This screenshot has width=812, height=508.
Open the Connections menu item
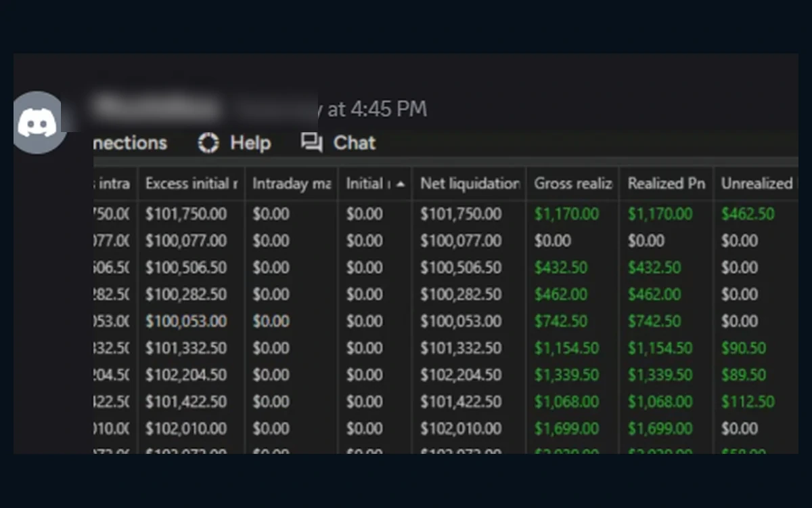tap(130, 143)
